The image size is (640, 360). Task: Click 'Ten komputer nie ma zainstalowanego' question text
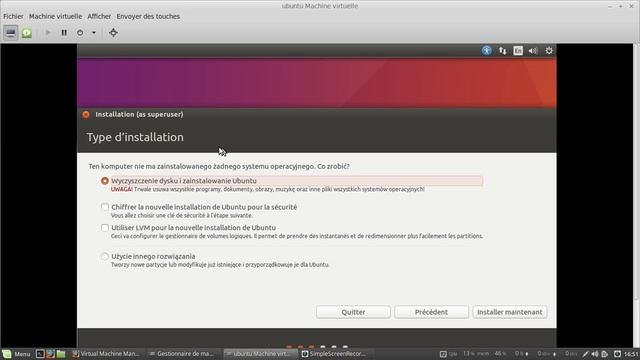219,167
